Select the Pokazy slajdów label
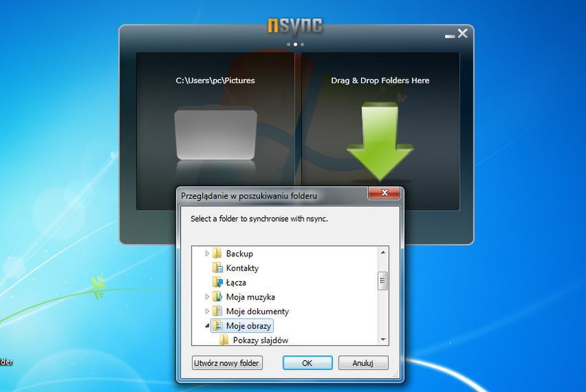Screen dimensions: 586x392 click(x=261, y=340)
